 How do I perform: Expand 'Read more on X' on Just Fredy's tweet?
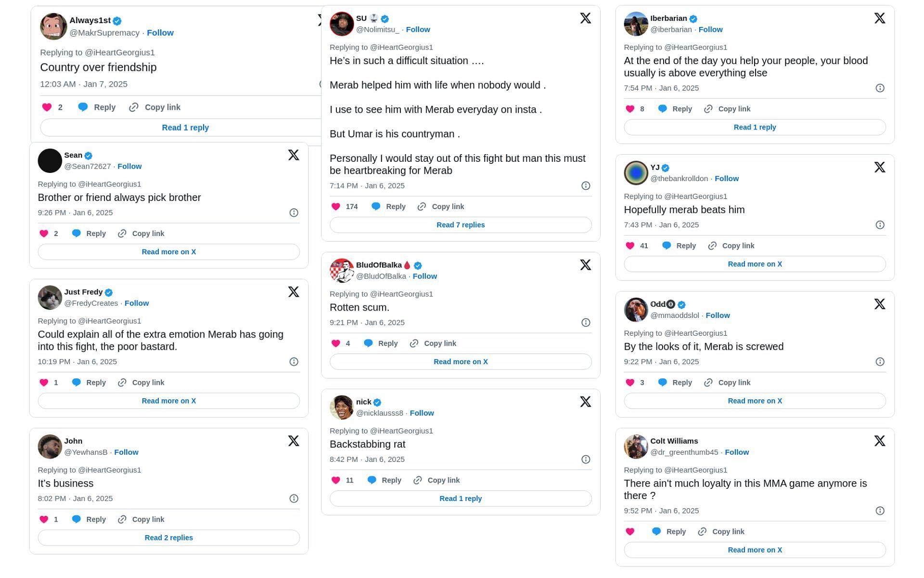[168, 400]
